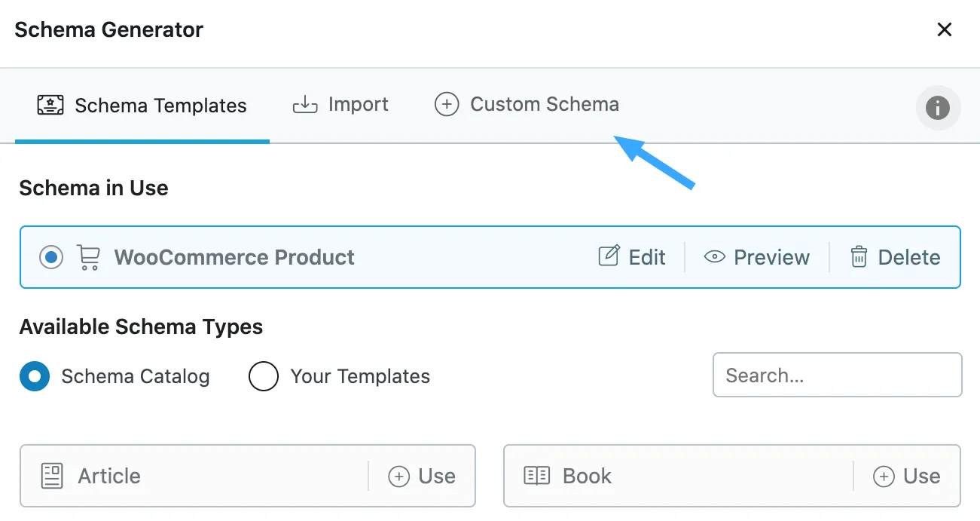This screenshot has width=980, height=521.
Task: Focus the Search schema types field
Action: click(x=837, y=375)
